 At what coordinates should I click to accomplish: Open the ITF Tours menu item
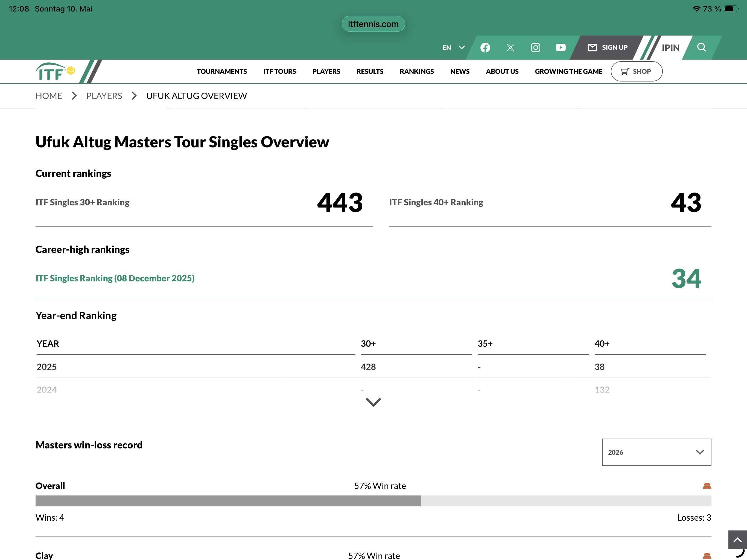[280, 71]
